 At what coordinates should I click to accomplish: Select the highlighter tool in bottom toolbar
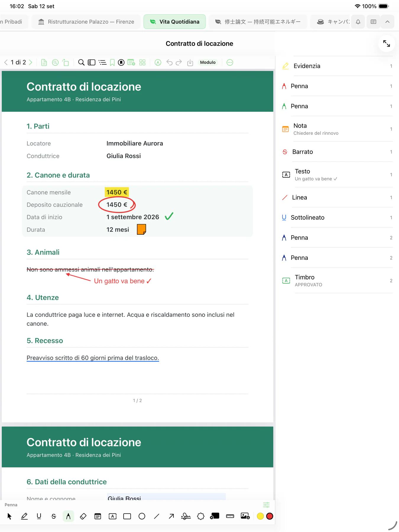pyautogui.click(x=24, y=516)
